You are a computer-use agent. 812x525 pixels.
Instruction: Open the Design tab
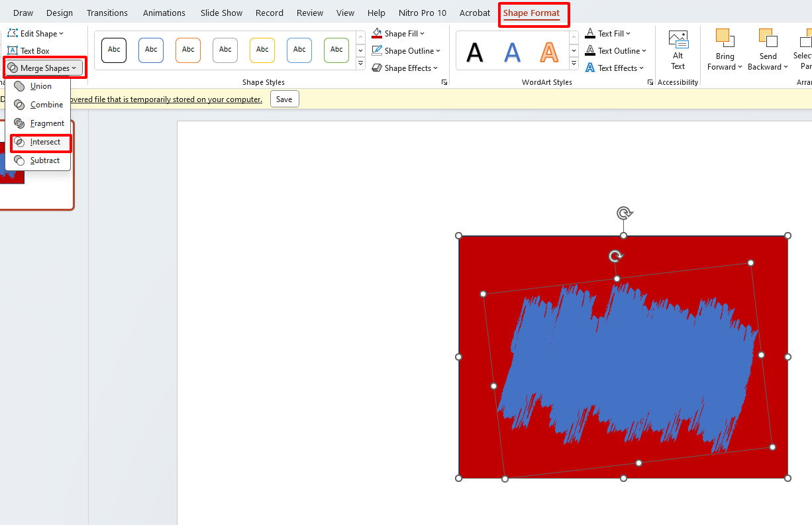(60, 13)
